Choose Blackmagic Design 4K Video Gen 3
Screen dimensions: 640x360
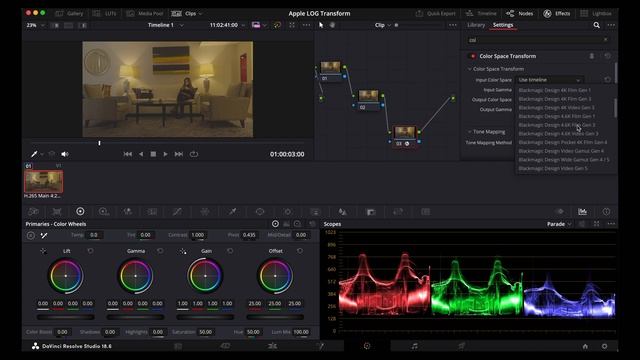click(x=556, y=108)
